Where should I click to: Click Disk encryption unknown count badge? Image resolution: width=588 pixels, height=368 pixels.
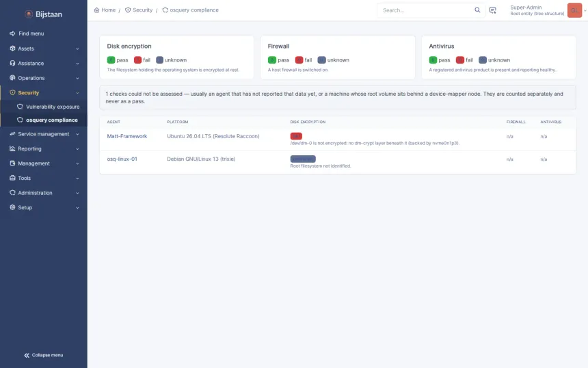point(159,60)
